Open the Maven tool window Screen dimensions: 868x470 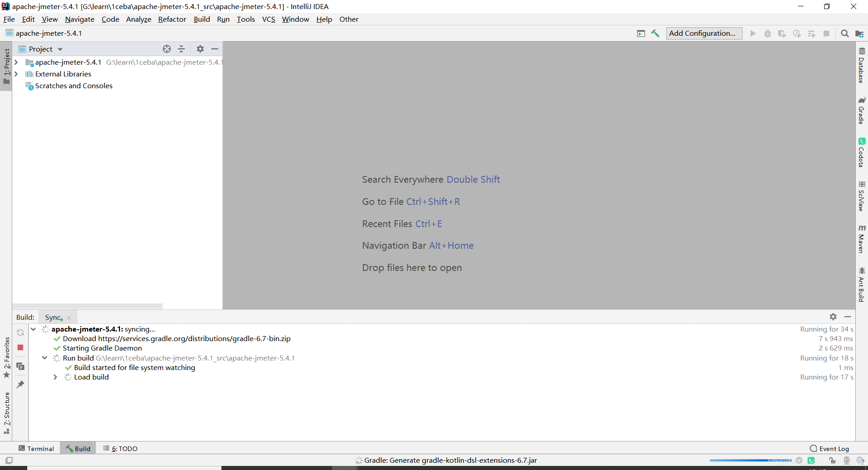point(862,239)
